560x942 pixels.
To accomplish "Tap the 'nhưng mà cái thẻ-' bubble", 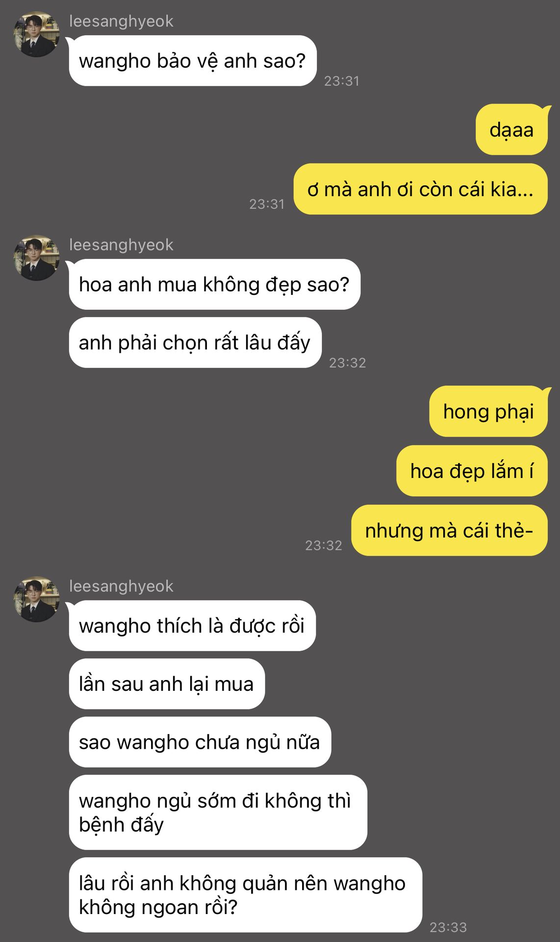I will pyautogui.click(x=449, y=530).
